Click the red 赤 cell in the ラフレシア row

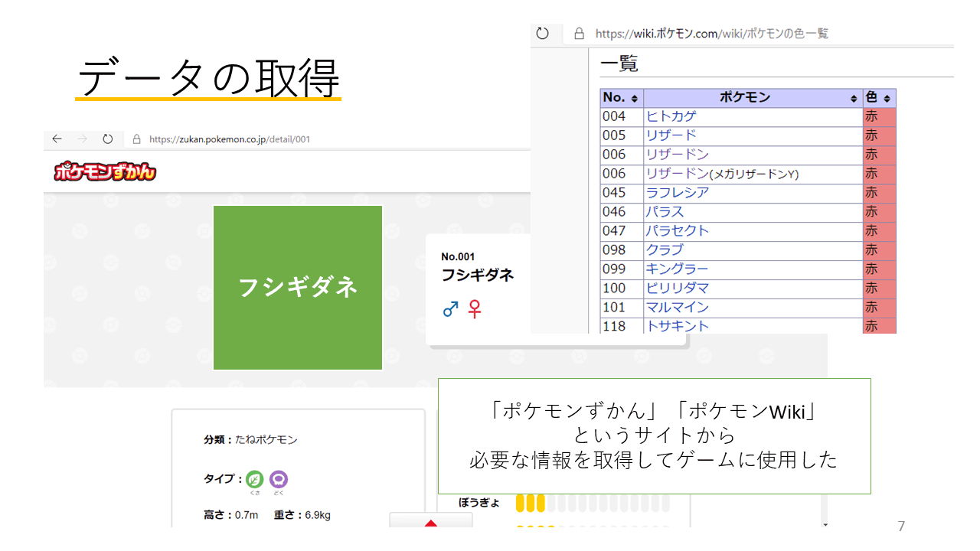pyautogui.click(x=879, y=194)
